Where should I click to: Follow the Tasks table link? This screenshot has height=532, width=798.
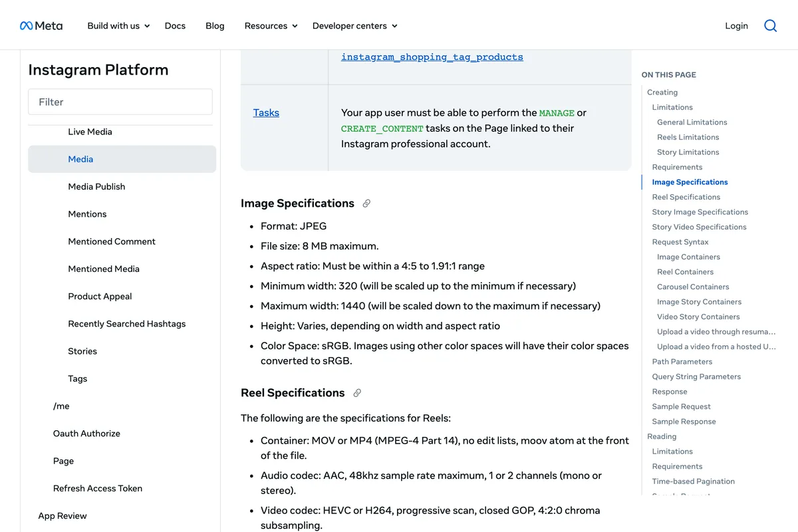tap(266, 113)
